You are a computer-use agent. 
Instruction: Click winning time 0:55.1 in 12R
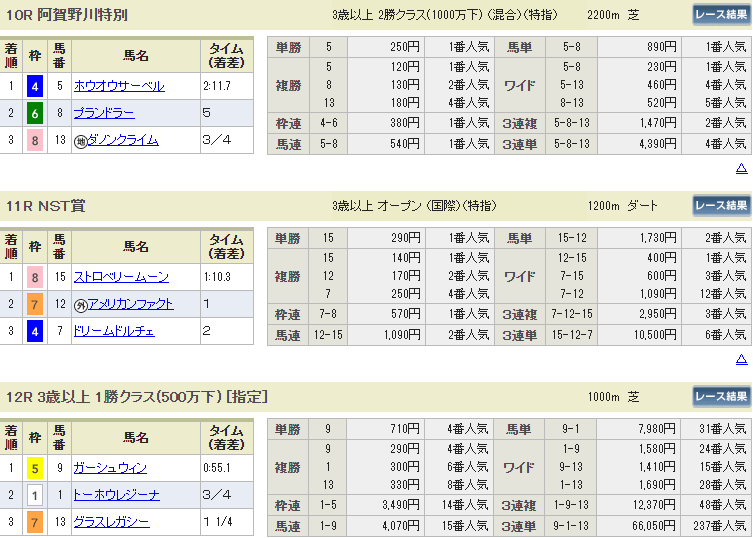(x=217, y=468)
